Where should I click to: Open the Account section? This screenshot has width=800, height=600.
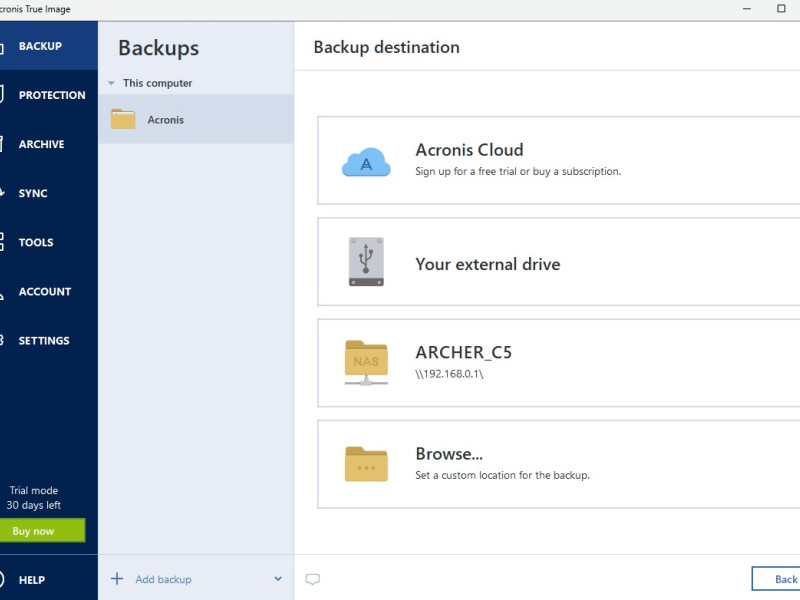tap(48, 291)
